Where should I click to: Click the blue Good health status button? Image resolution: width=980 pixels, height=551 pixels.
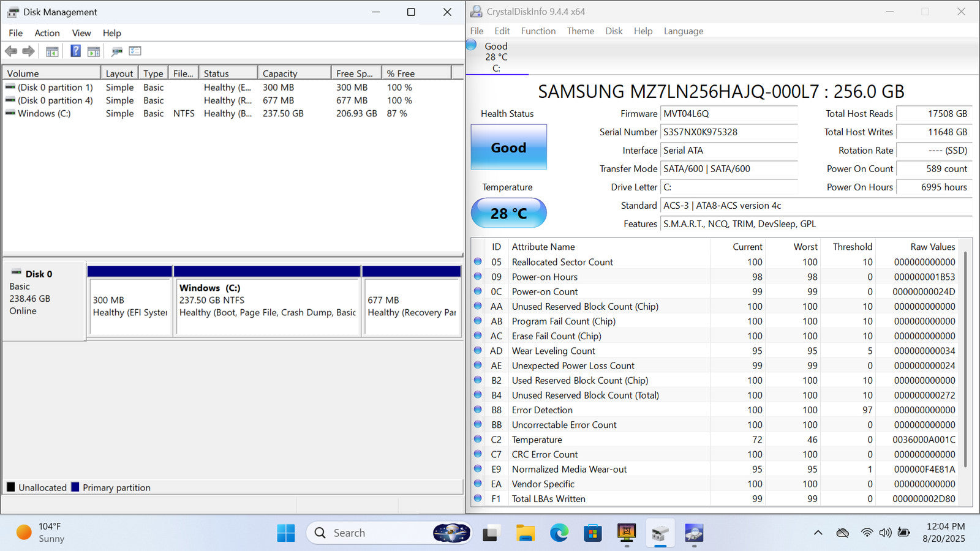click(x=508, y=148)
